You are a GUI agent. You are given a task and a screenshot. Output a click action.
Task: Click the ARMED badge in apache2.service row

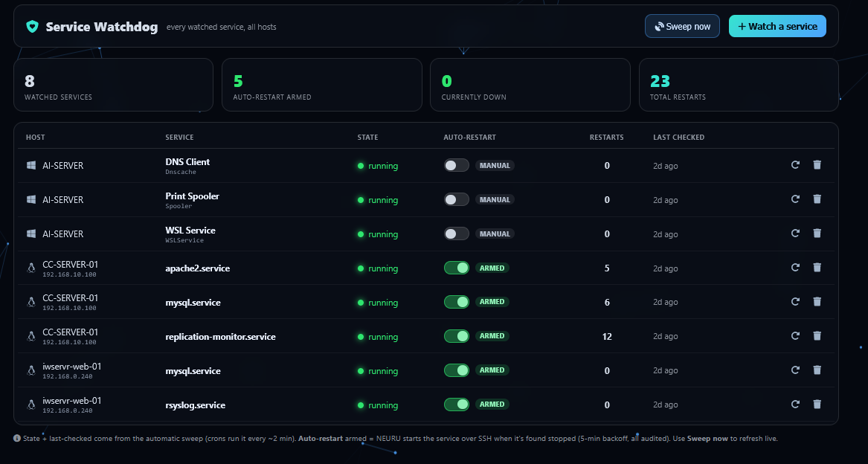492,268
